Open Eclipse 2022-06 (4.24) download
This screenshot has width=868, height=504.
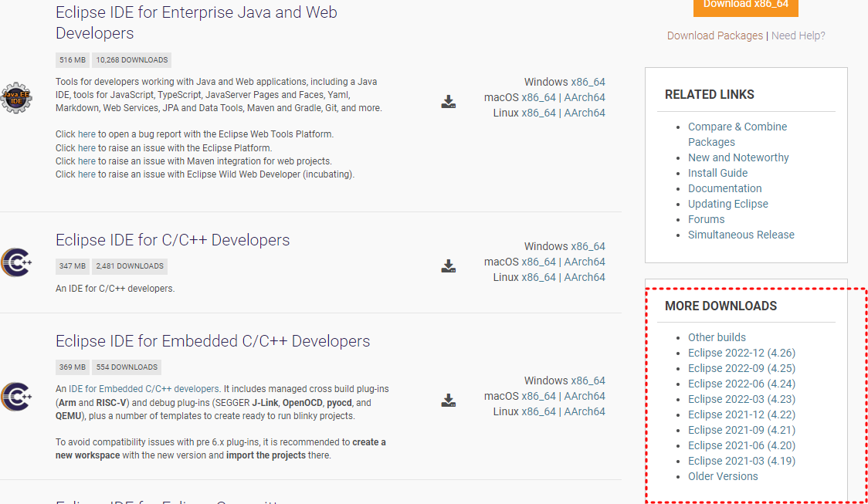(x=741, y=384)
